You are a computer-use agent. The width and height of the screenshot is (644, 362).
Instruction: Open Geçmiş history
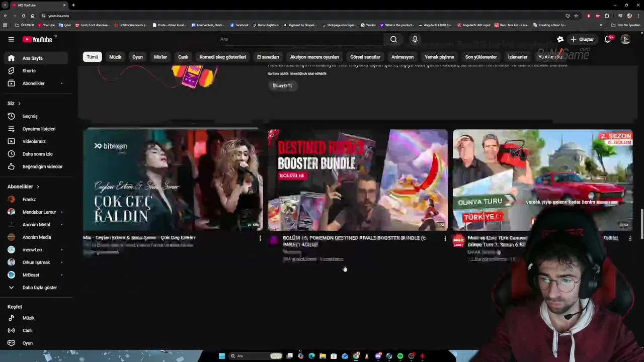tap(35, 116)
